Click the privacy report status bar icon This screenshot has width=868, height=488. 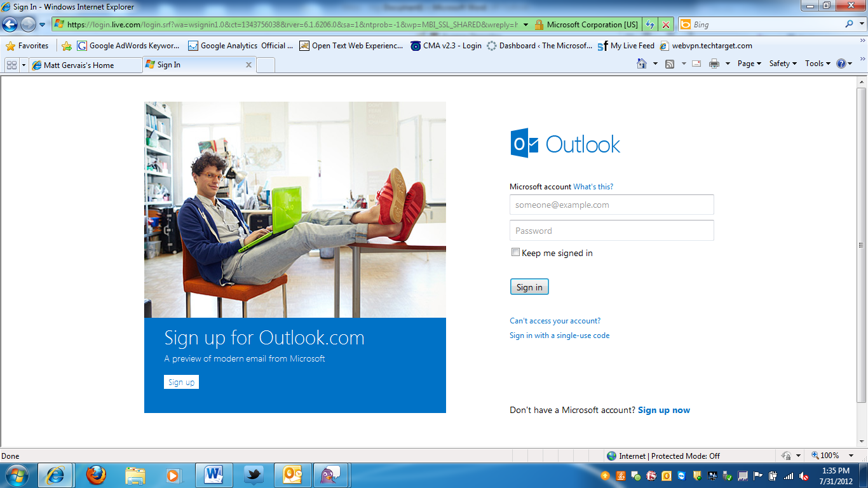[786, 456]
